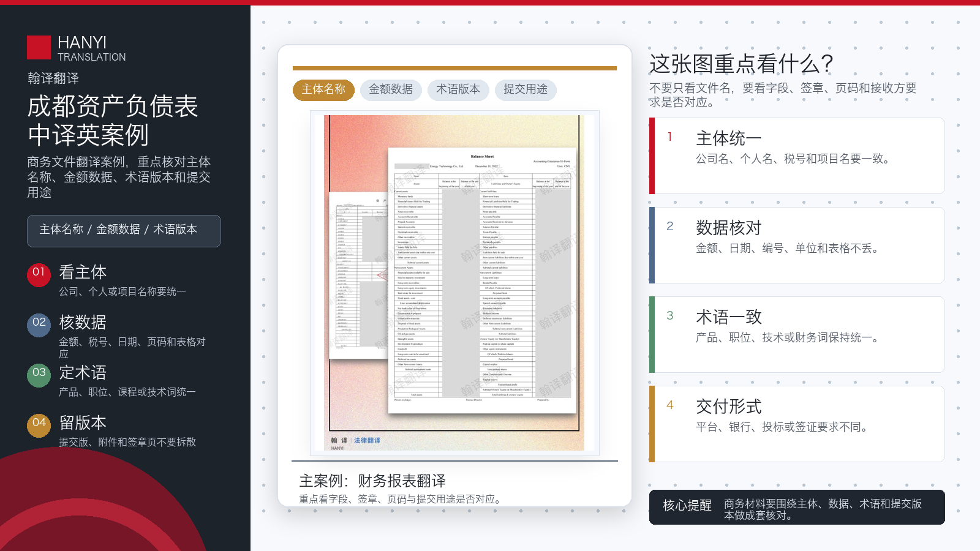Click the 定术语 step heading

tap(83, 372)
